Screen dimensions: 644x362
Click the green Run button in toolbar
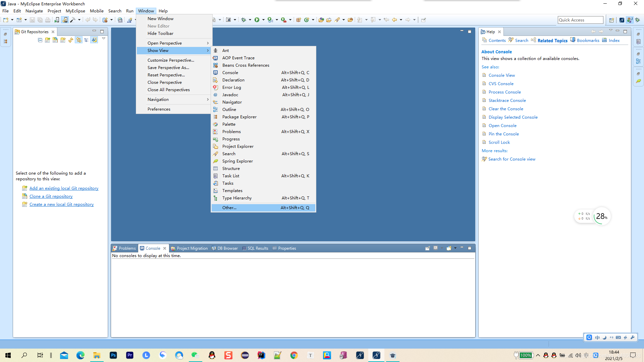coord(257,20)
